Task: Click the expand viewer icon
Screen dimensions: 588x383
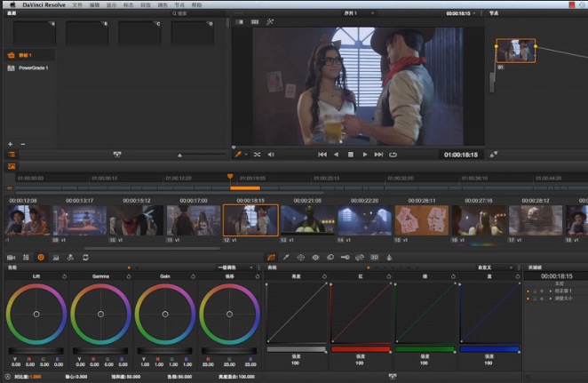Action: pos(494,154)
